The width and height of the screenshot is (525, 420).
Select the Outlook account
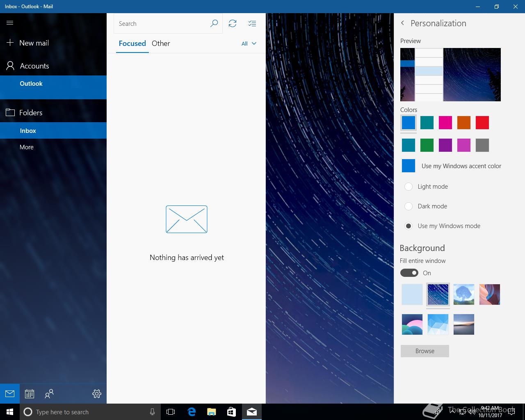(x=53, y=87)
